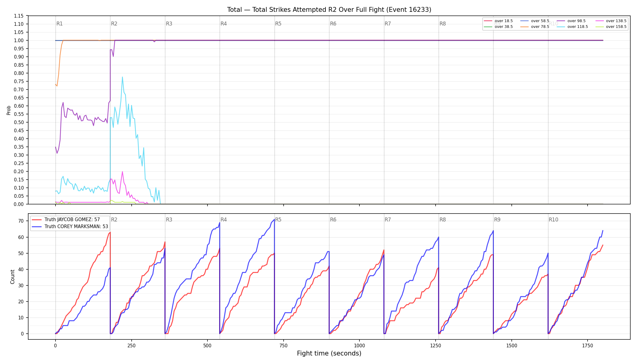Click the R2 round label in probability chart

coord(114,24)
